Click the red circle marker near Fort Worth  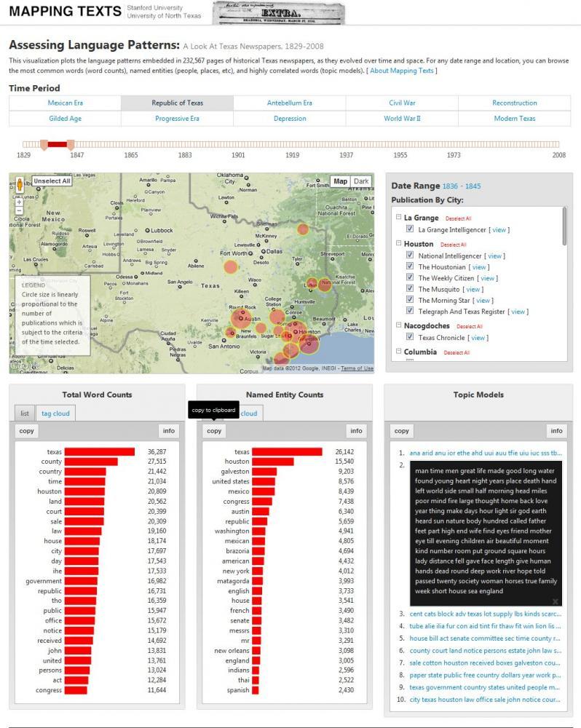[x=230, y=267]
